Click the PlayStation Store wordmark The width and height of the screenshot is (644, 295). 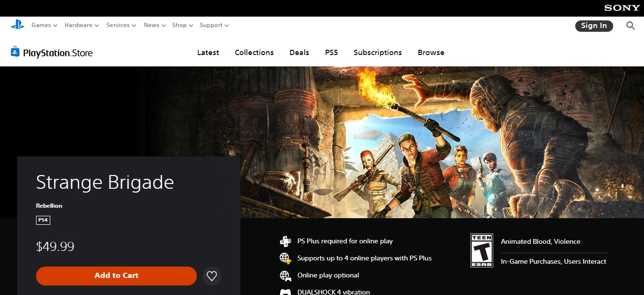click(58, 53)
